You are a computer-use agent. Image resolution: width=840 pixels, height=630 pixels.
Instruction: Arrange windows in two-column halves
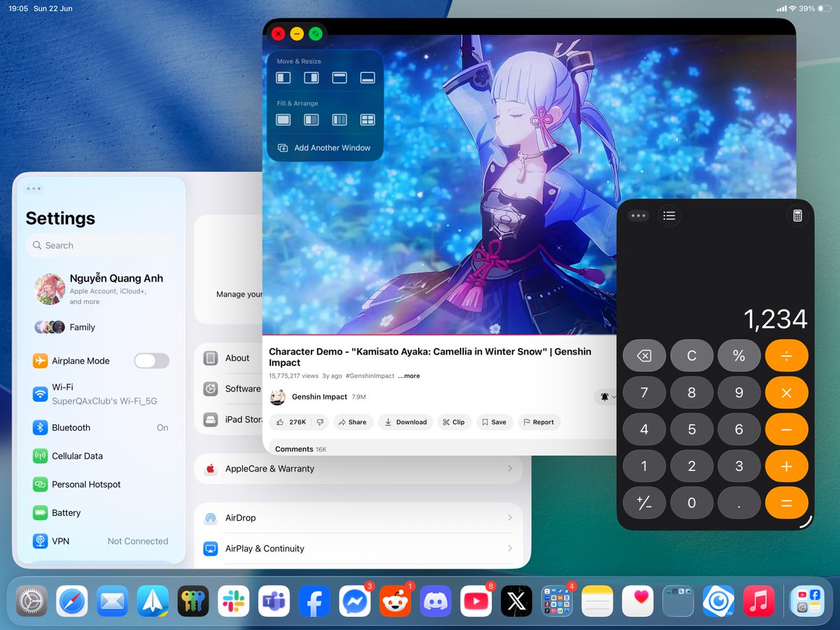[x=311, y=120]
